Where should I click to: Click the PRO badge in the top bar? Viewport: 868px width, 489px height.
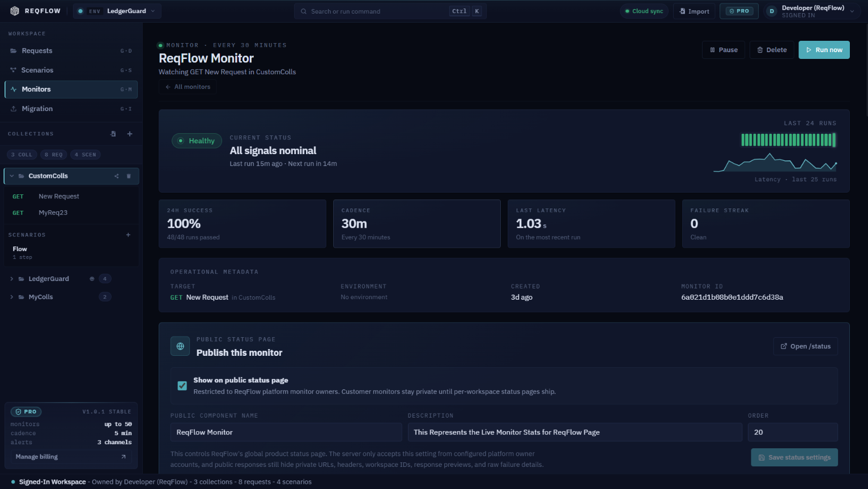[x=739, y=11]
